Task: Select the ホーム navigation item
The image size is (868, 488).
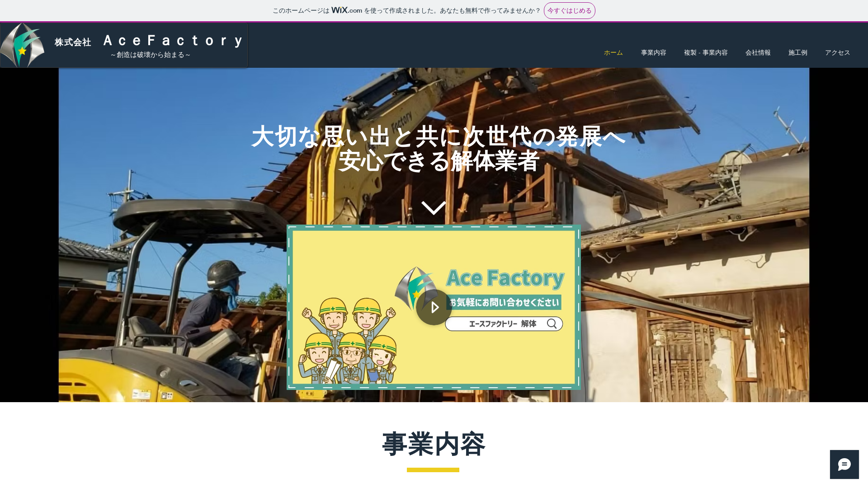Action: (x=613, y=52)
